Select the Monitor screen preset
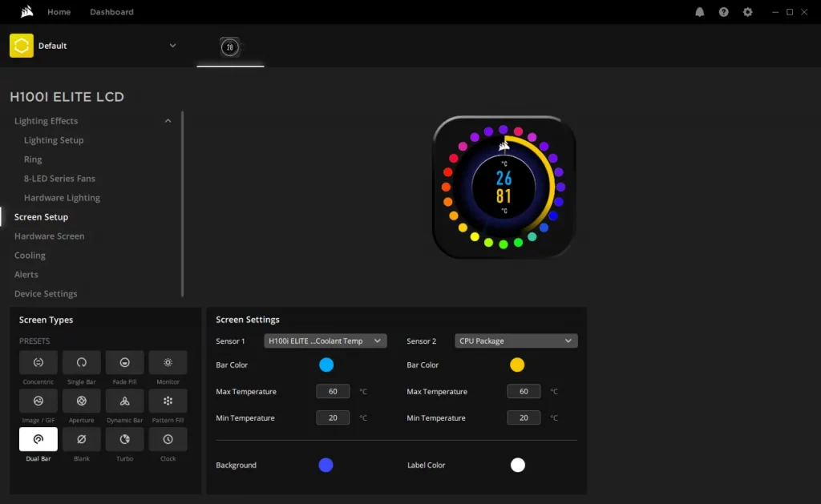The width and height of the screenshot is (821, 504). [168, 363]
